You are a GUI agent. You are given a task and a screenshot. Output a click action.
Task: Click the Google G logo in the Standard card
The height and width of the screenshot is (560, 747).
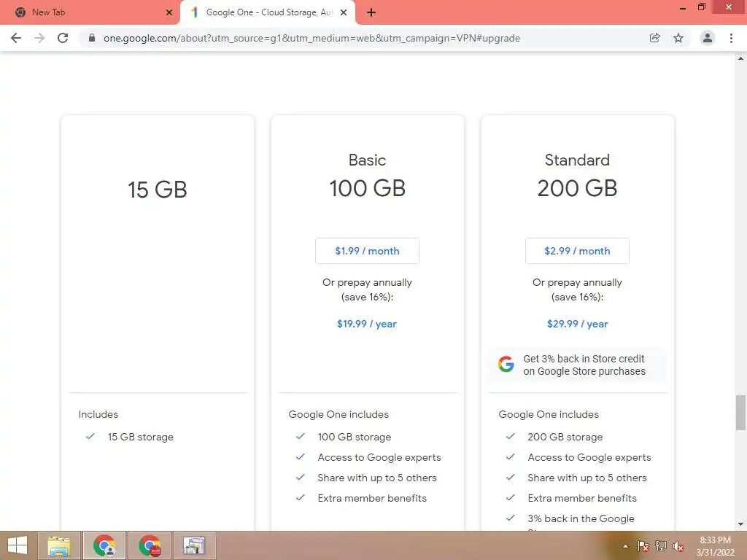click(x=506, y=365)
